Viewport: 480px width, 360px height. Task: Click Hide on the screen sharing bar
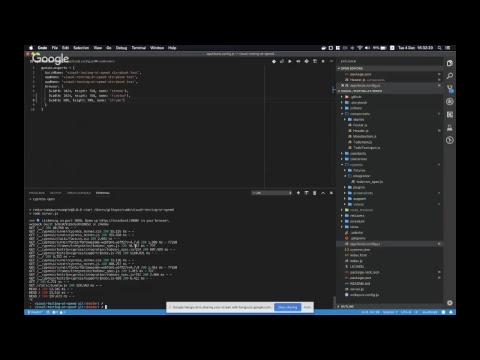[x=307, y=307]
